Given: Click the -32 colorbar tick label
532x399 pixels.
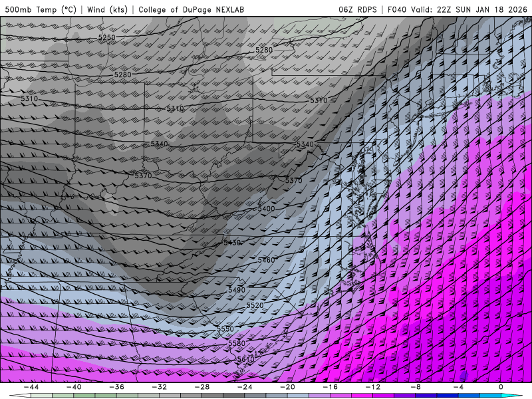Looking at the screenshot, I should pyautogui.click(x=159, y=387).
